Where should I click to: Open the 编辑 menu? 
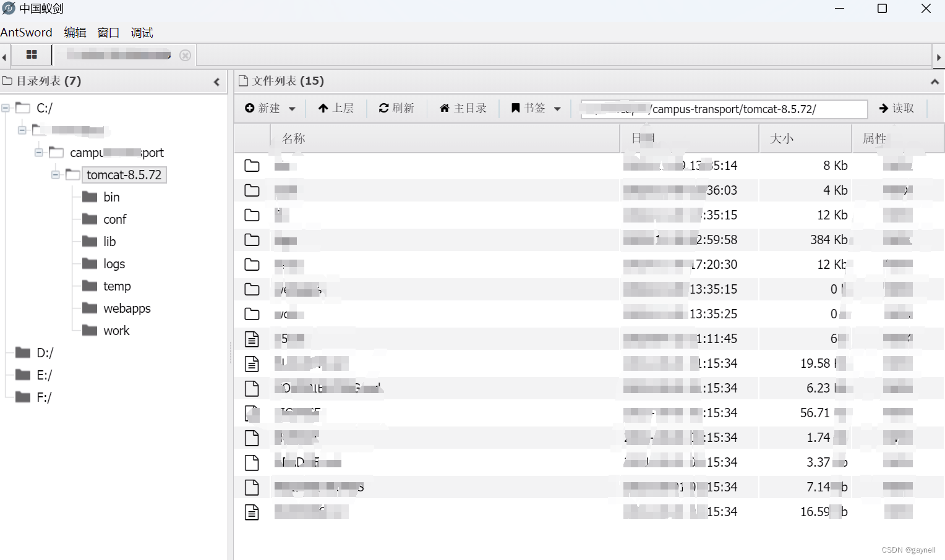pyautogui.click(x=75, y=32)
